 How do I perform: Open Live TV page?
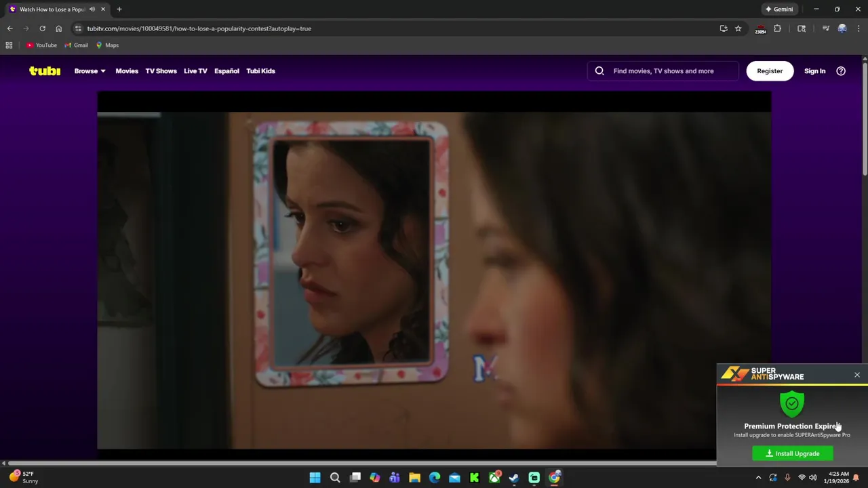point(195,70)
